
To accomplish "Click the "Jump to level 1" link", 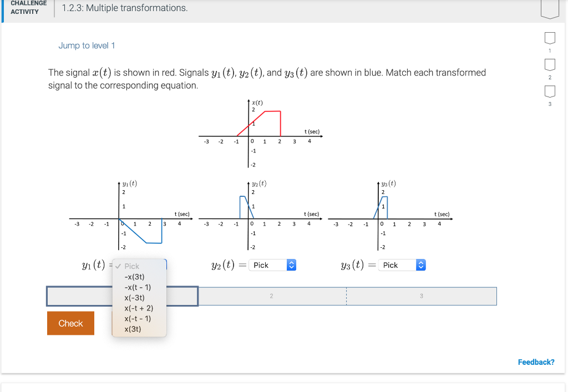I will tap(87, 45).
